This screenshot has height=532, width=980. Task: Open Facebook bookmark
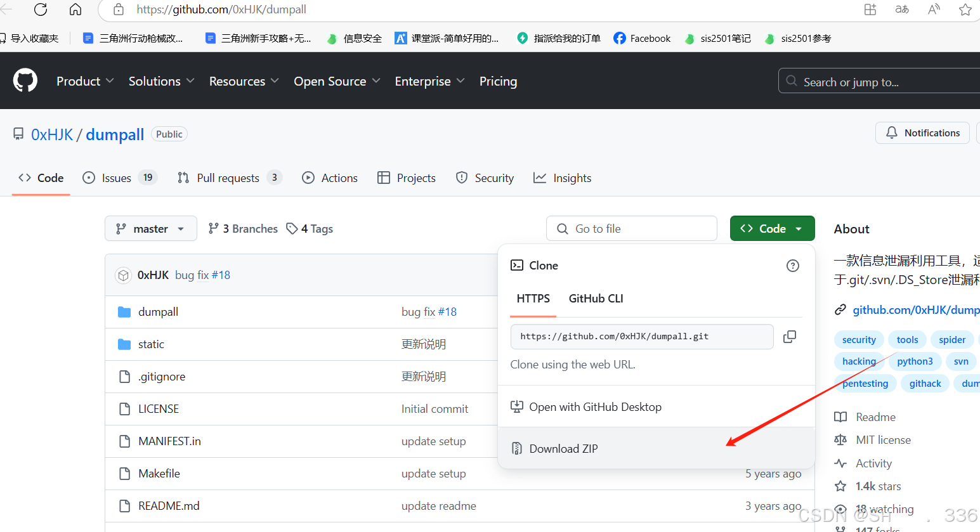click(642, 38)
